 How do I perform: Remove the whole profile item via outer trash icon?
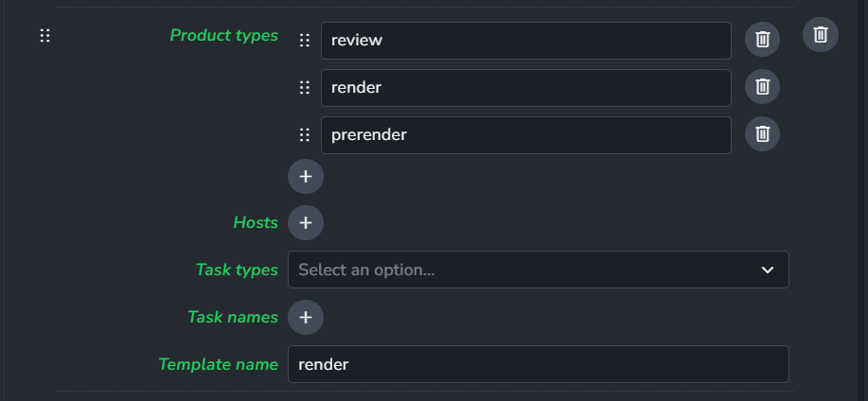tap(821, 35)
